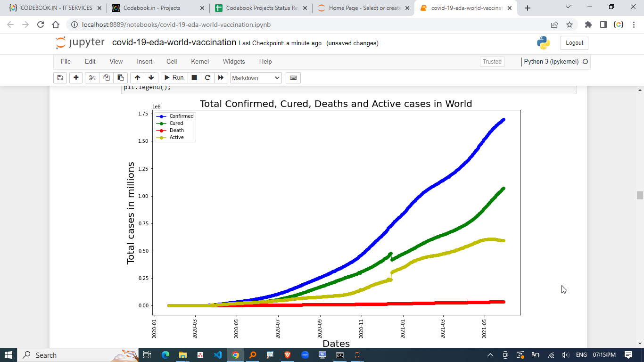
Task: Click the notebook vertical scrollbar thumb
Action: [640, 195]
